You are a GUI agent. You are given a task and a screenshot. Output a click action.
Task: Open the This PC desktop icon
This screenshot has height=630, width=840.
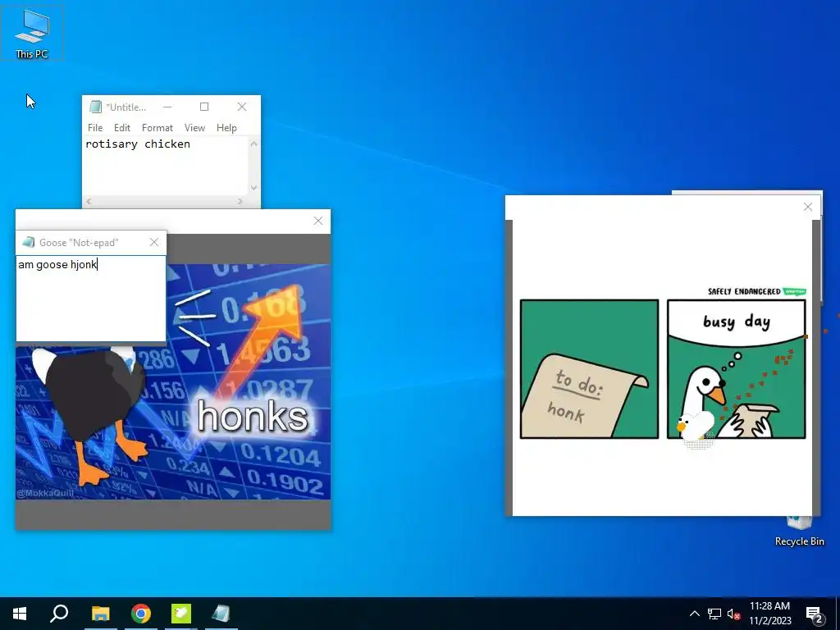32,33
